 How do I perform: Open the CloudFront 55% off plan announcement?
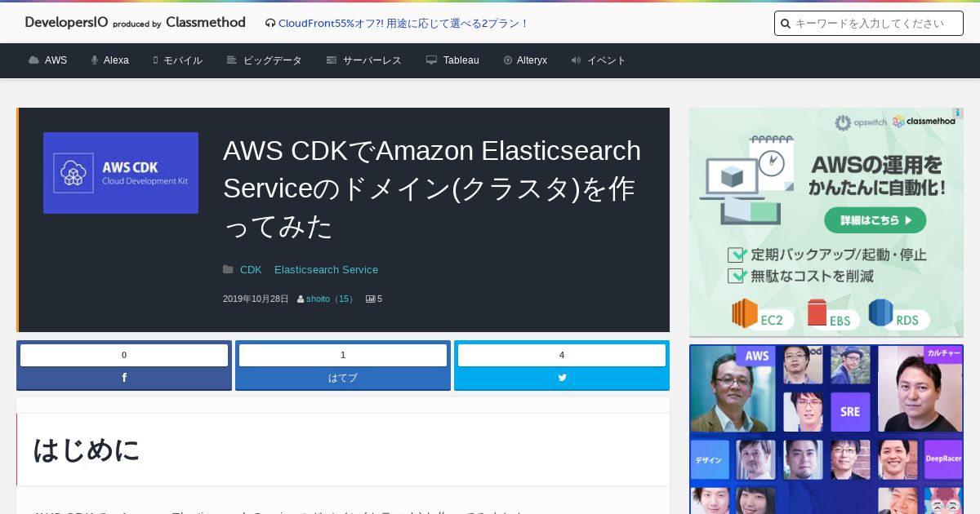point(403,24)
